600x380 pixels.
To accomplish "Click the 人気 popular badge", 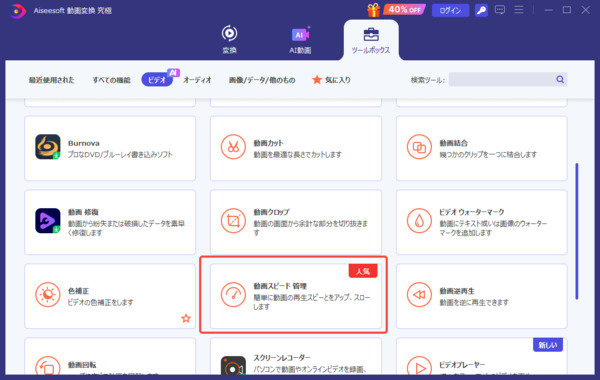I will (x=363, y=271).
